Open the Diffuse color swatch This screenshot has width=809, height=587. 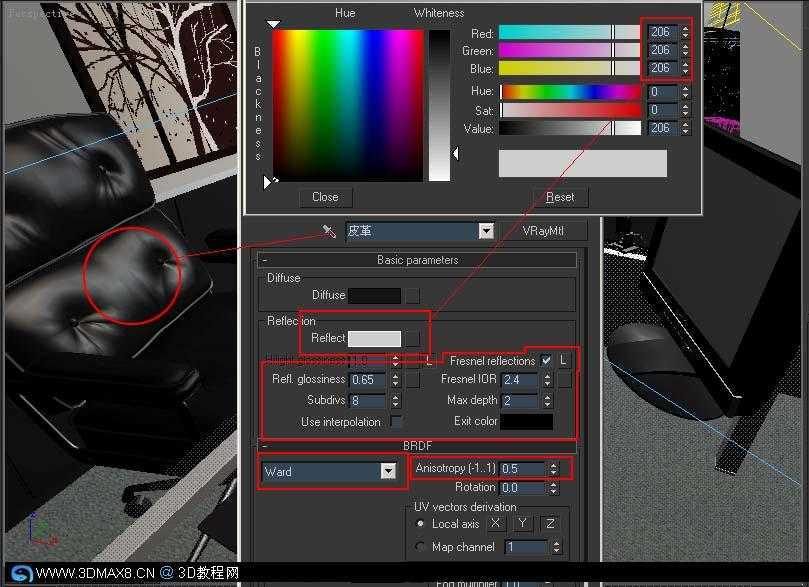[375, 296]
